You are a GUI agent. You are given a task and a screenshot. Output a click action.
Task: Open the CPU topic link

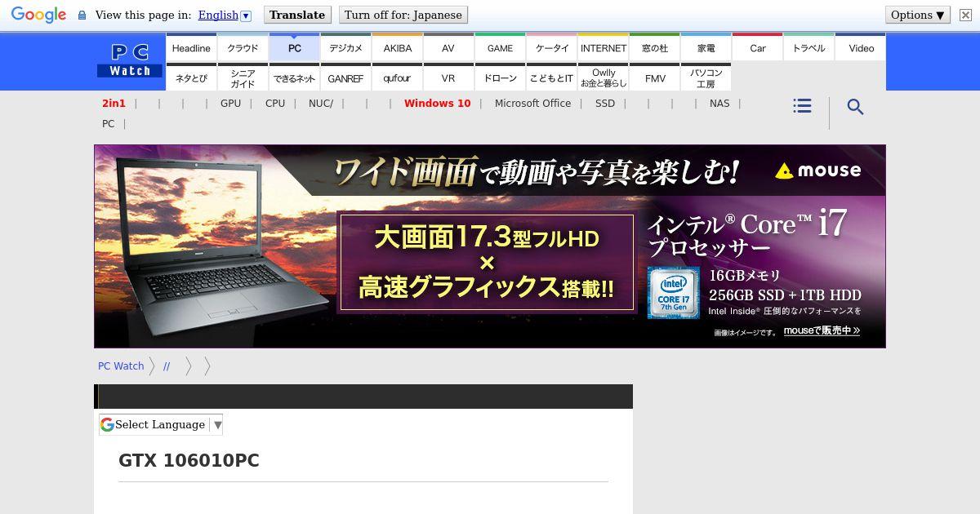point(275,104)
